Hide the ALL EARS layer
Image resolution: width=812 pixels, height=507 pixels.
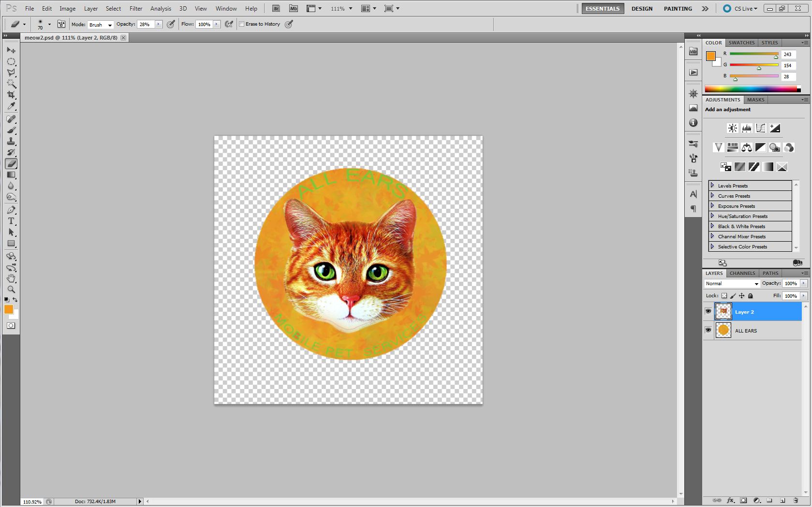[708, 330]
